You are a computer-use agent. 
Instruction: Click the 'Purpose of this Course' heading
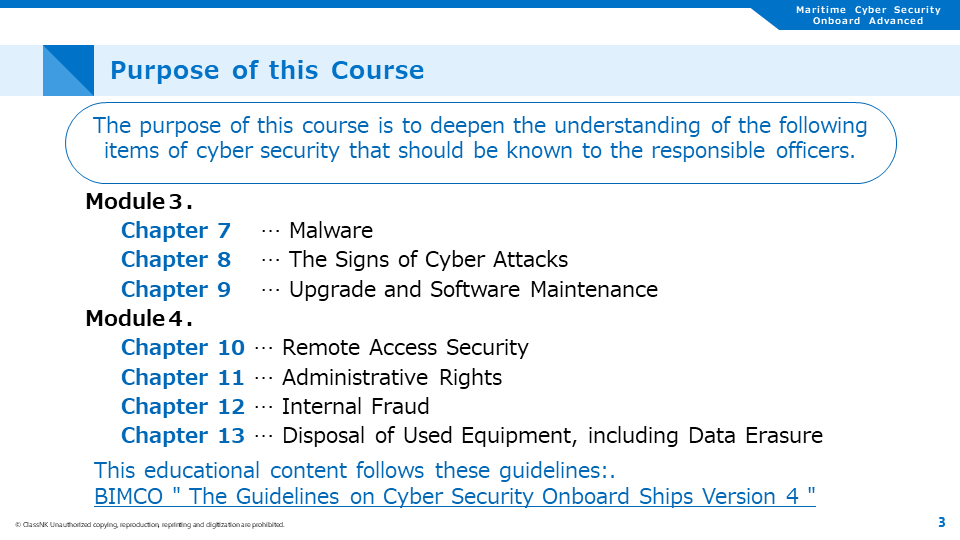click(x=267, y=71)
